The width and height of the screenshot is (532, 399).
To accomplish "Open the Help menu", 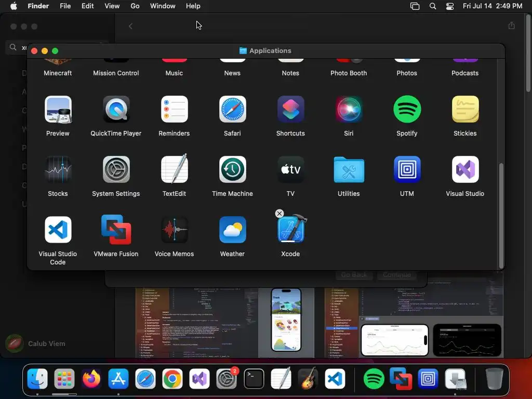I will pos(193,6).
